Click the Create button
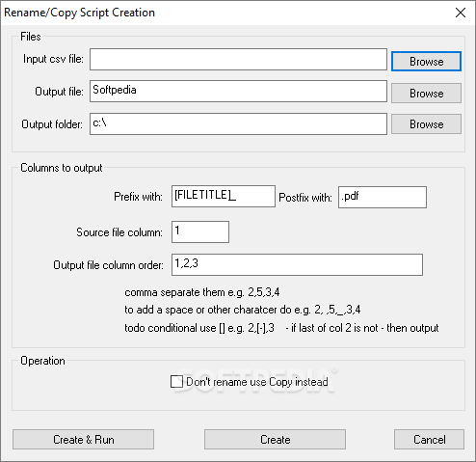 [275, 440]
